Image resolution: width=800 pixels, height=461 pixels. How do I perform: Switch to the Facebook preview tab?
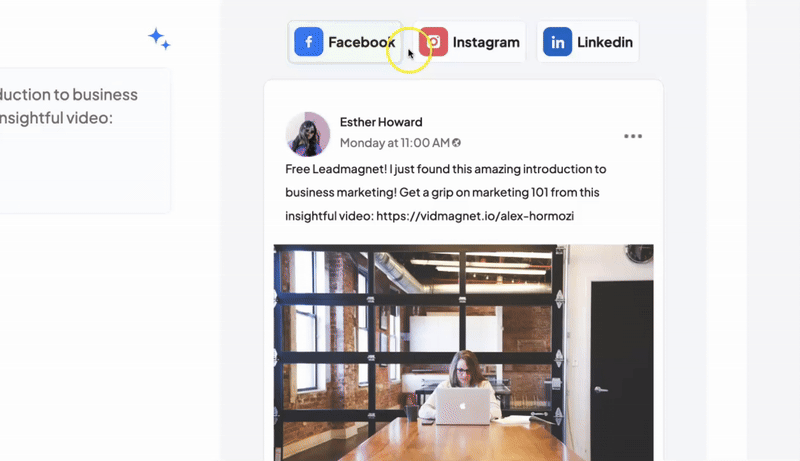345,42
